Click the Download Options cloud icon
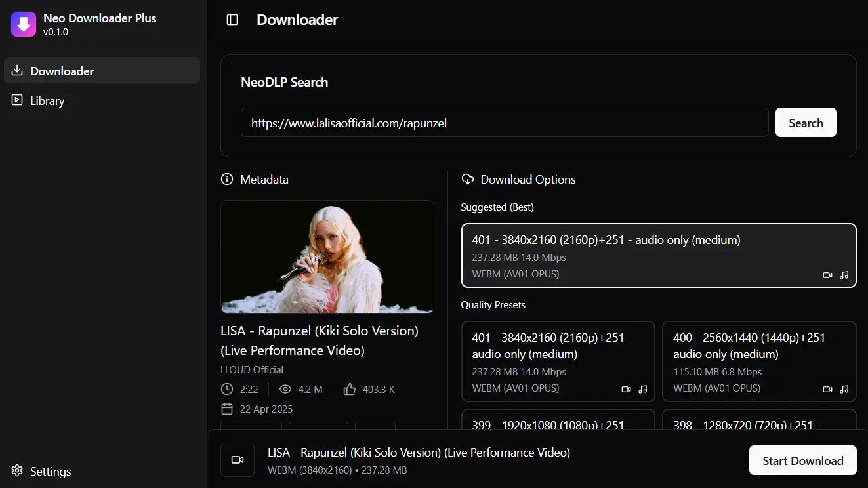This screenshot has height=488, width=868. click(x=468, y=179)
